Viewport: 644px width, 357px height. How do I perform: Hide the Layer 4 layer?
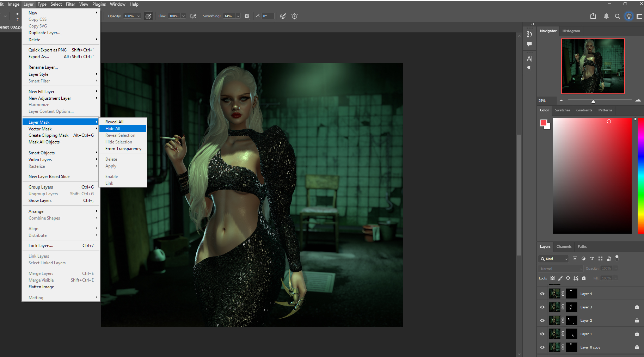(x=542, y=293)
